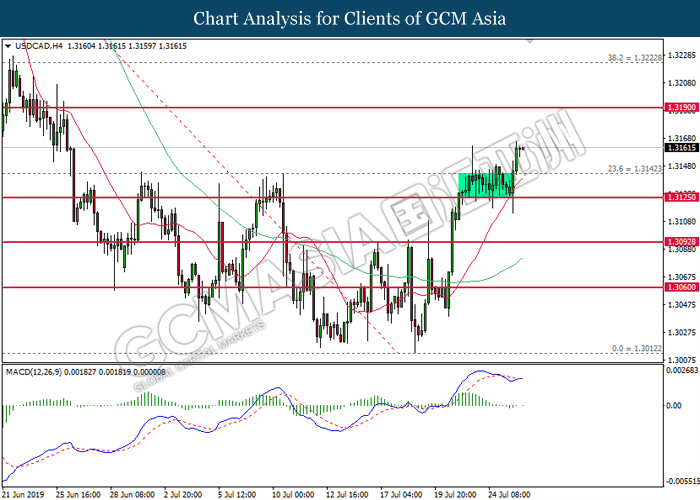This screenshot has width=700, height=500.
Task: Click the red 1.31250 price level tag
Action: coord(679,197)
